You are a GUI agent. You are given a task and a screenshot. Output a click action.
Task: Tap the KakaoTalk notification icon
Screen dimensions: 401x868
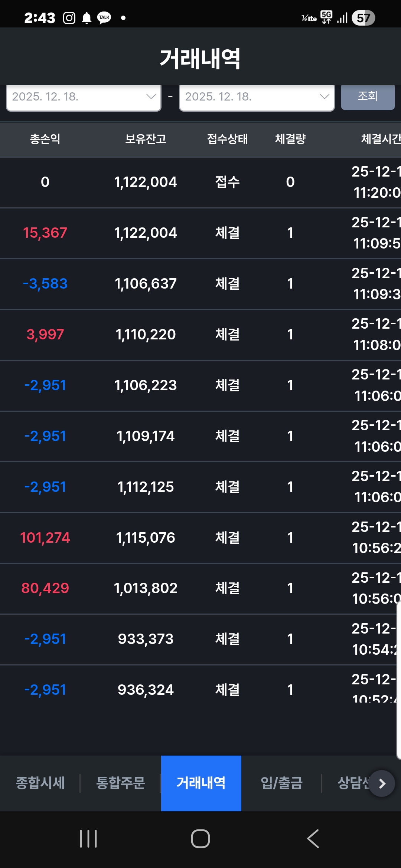click(104, 18)
